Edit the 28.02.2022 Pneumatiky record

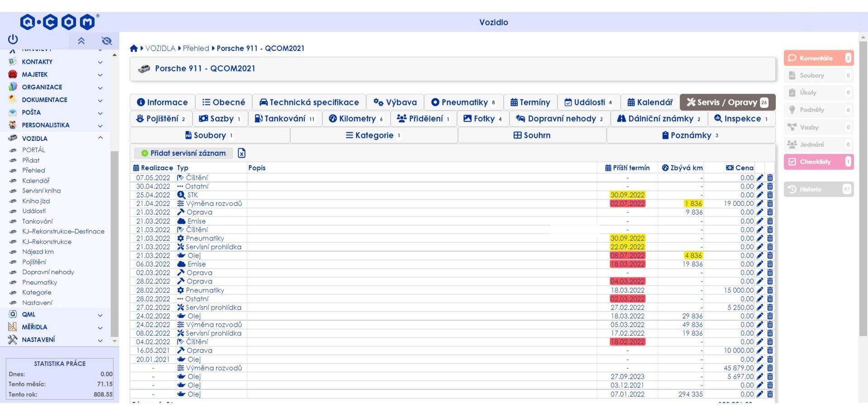click(760, 291)
